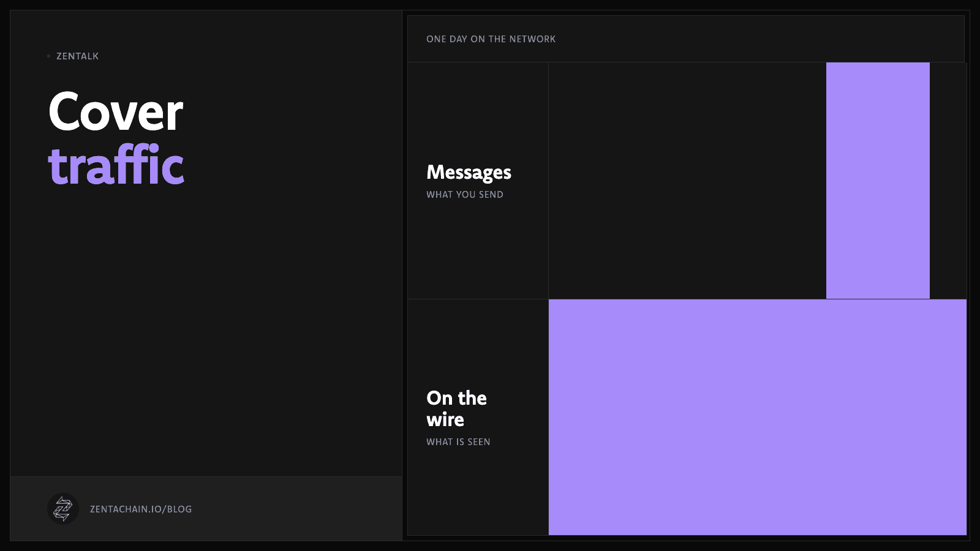Click the ZENTALK label
980x551 pixels.
(77, 56)
